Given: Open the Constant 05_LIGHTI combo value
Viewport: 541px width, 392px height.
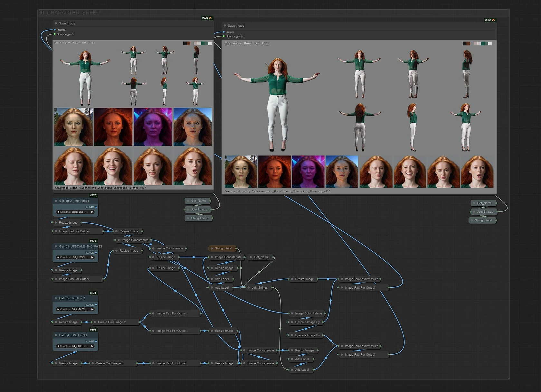Looking at the screenshot, I should point(75,309).
